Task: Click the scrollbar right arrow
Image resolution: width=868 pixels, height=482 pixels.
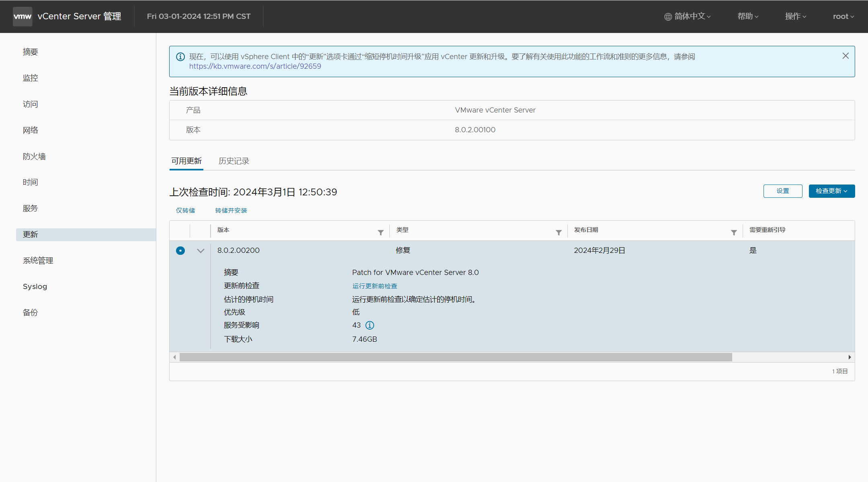Action: tap(850, 357)
